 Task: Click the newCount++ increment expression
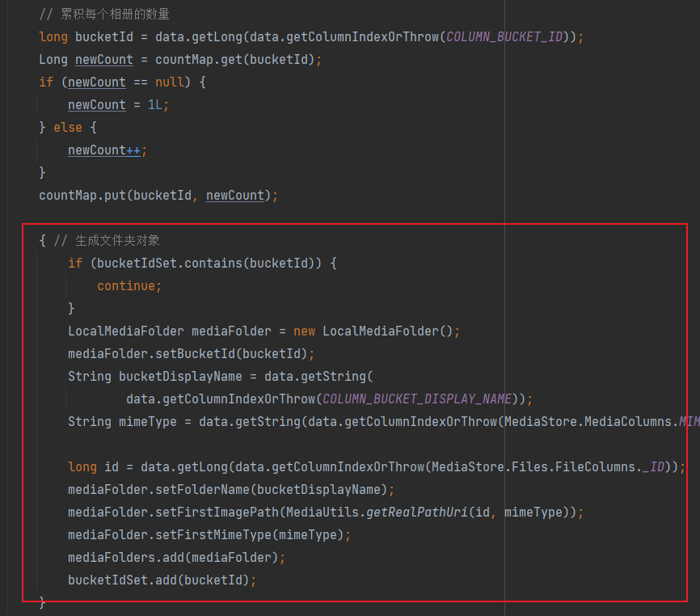pos(103,150)
